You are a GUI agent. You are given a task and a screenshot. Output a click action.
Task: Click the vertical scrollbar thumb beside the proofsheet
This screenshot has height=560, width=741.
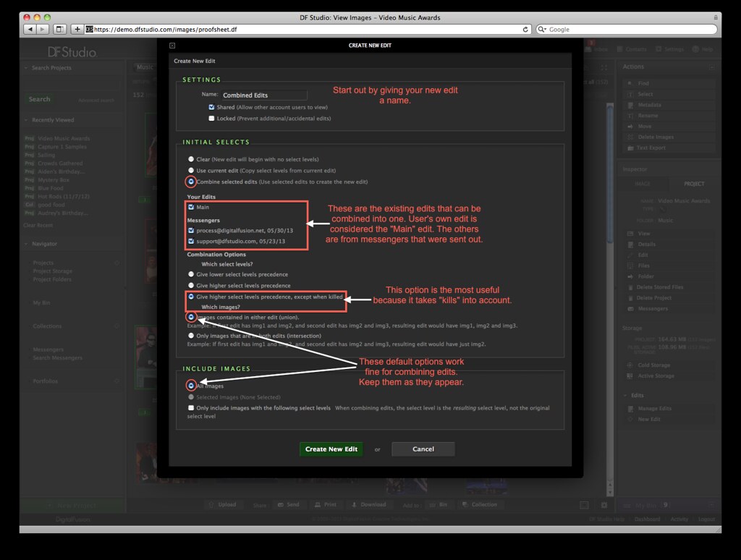pyautogui.click(x=609, y=175)
